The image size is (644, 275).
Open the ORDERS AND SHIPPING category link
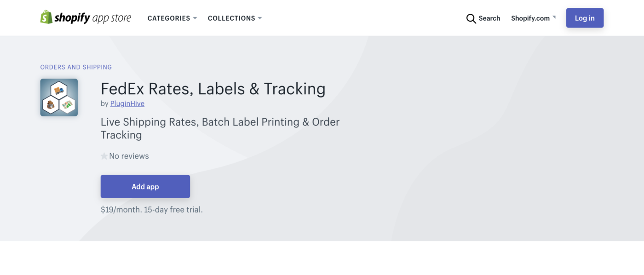[x=75, y=67]
